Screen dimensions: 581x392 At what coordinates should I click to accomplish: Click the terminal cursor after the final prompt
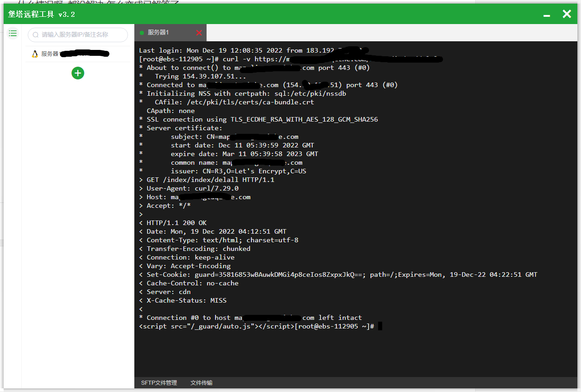pos(380,326)
